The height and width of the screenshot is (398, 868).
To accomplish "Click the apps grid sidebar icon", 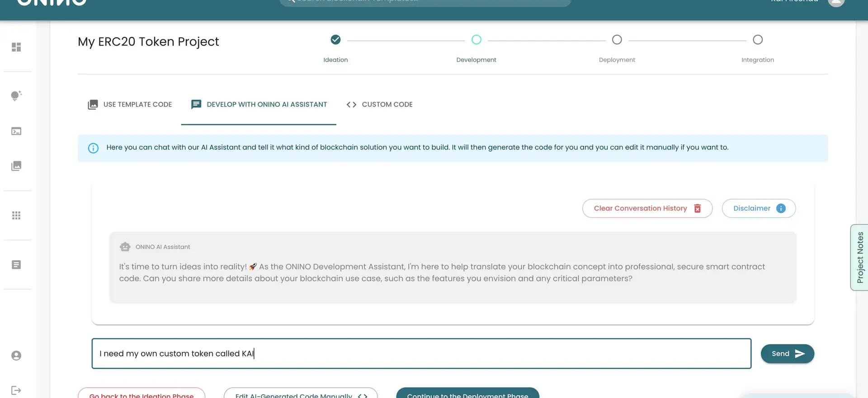I will click(x=16, y=215).
